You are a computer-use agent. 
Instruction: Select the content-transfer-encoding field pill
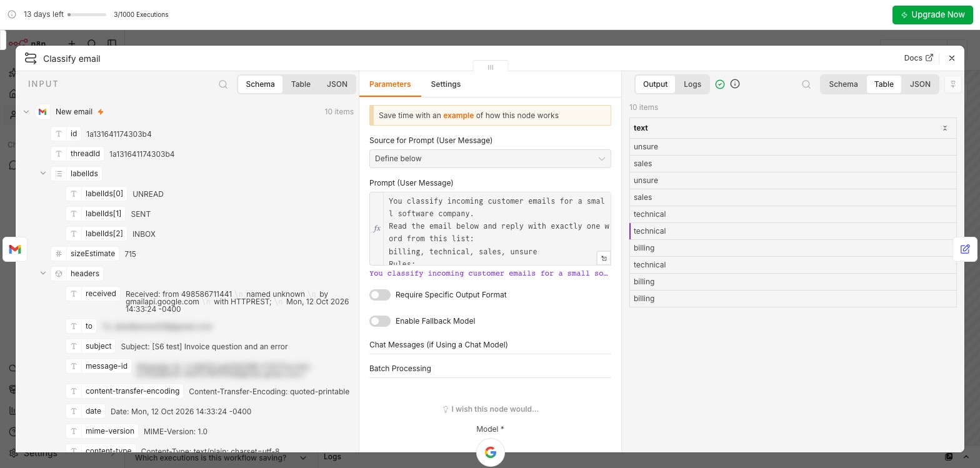point(125,391)
